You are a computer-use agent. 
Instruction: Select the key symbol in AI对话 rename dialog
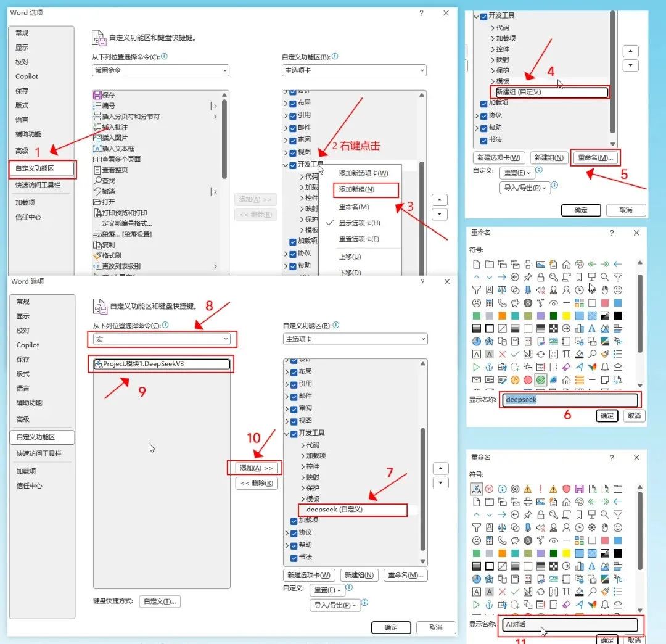[x=553, y=514]
